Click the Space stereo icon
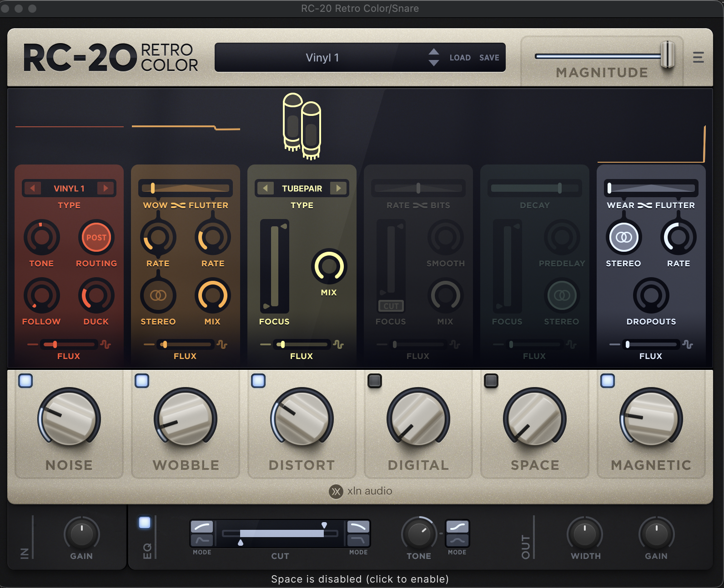The width and height of the screenshot is (724, 588). tap(562, 296)
